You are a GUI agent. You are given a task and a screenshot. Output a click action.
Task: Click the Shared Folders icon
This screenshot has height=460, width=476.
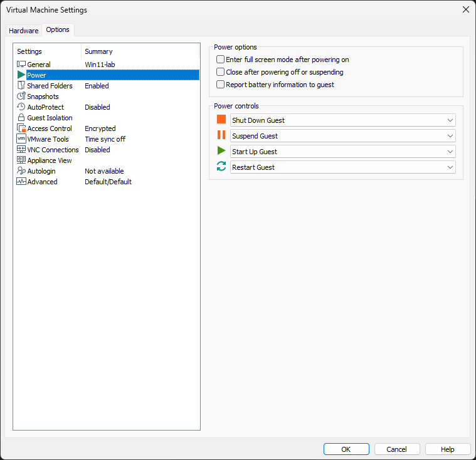[x=21, y=86]
